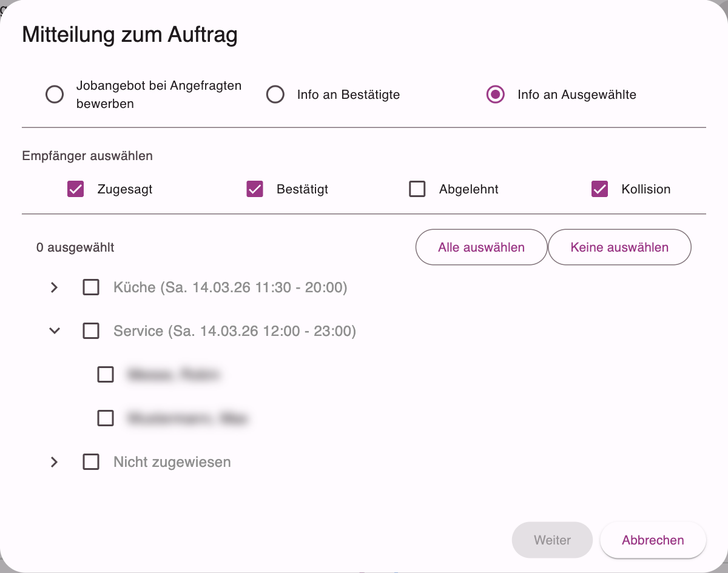Click the 'Nicht zugewiesen' row label
728x573 pixels.
click(x=172, y=462)
